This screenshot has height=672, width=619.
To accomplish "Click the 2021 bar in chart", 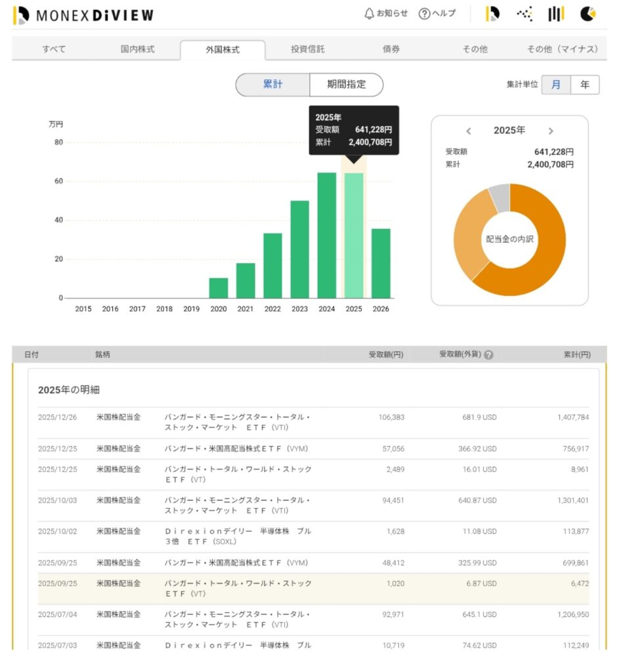I will click(x=245, y=281).
